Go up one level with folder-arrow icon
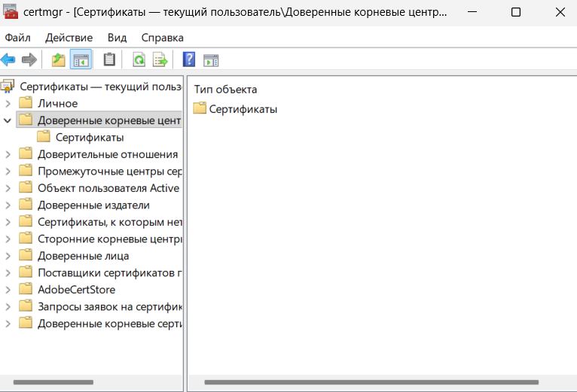Viewport: 577px width, 392px height. 58,59
